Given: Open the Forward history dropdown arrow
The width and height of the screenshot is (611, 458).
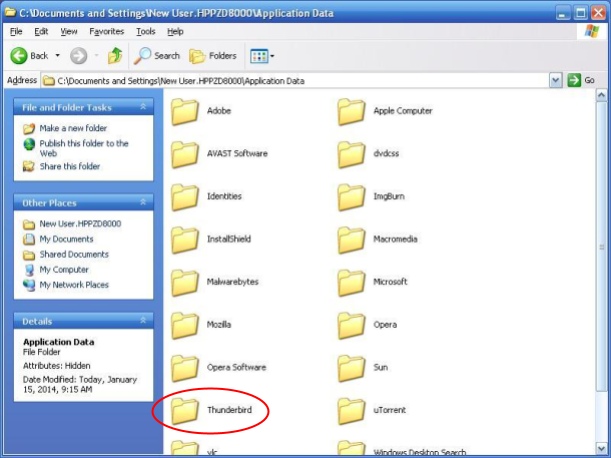Looking at the screenshot, I should (96, 56).
